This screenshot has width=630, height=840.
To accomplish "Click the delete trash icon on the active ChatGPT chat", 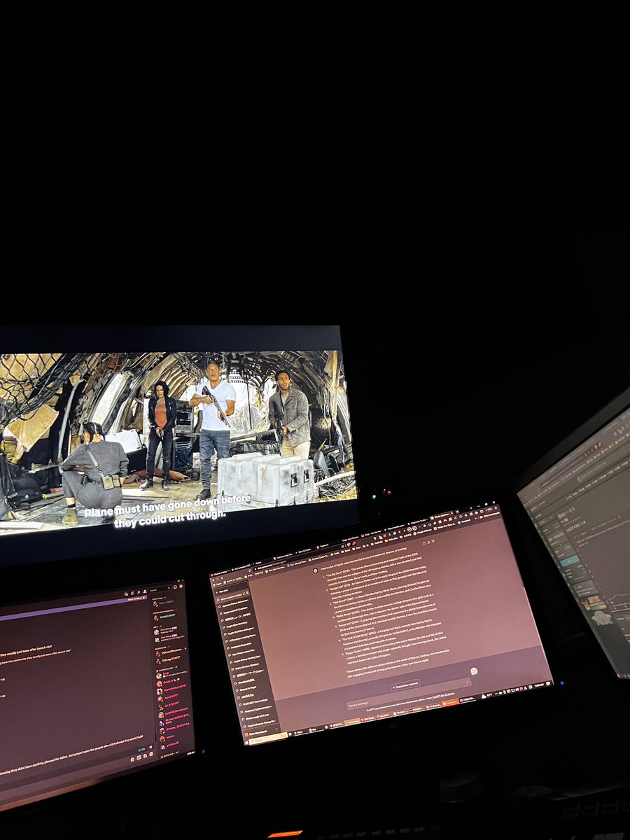I will pos(247,594).
